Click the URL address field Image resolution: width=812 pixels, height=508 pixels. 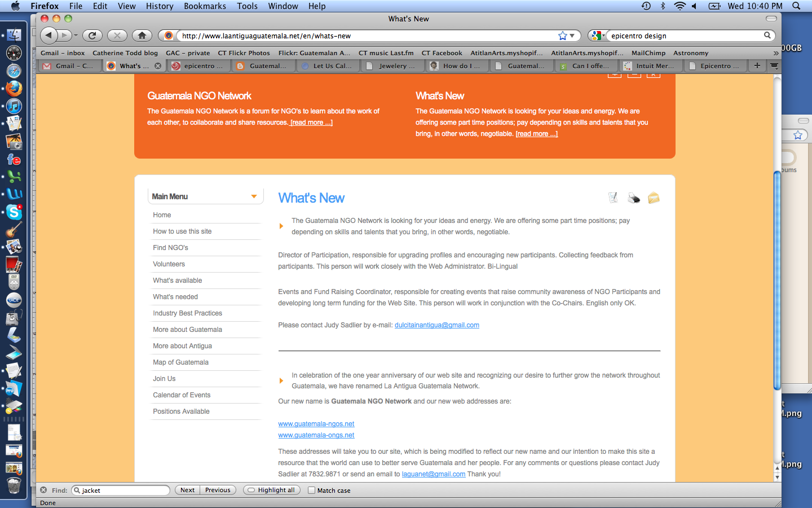click(367, 36)
